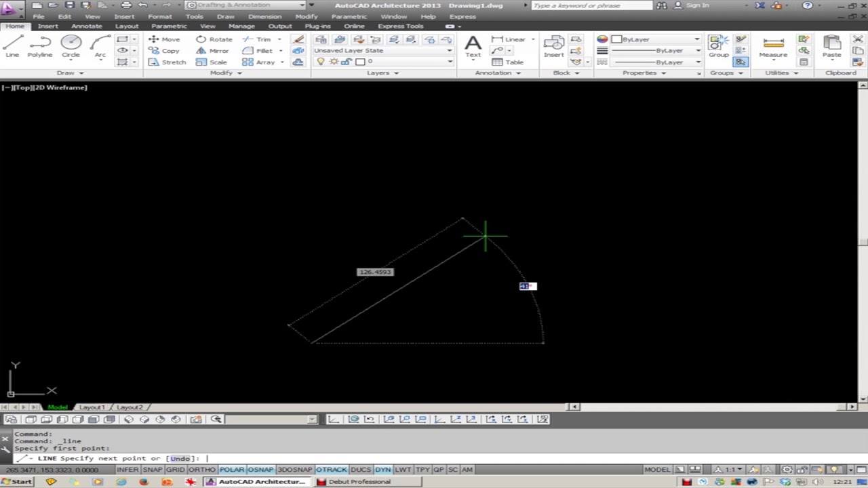Viewport: 868px width, 488px height.
Task: Click the Rotate tool
Action: (x=214, y=39)
